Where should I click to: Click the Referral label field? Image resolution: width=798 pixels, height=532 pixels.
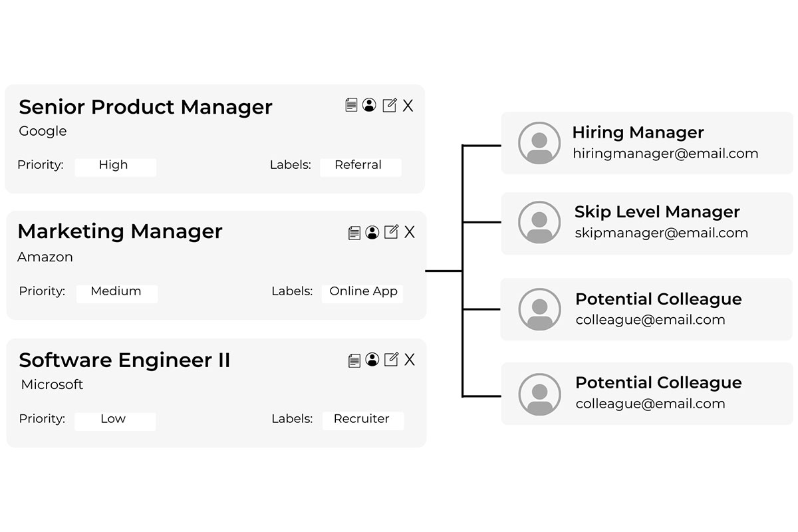pos(360,166)
